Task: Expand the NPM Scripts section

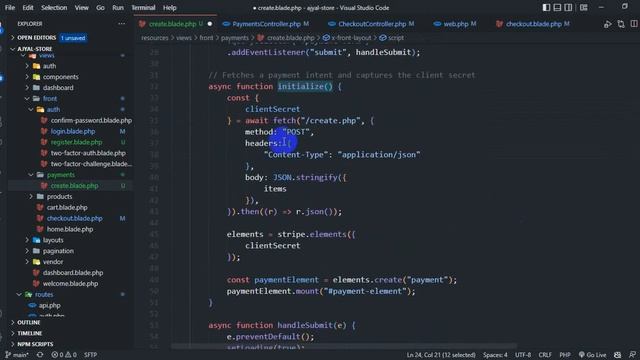Action: tap(35, 344)
